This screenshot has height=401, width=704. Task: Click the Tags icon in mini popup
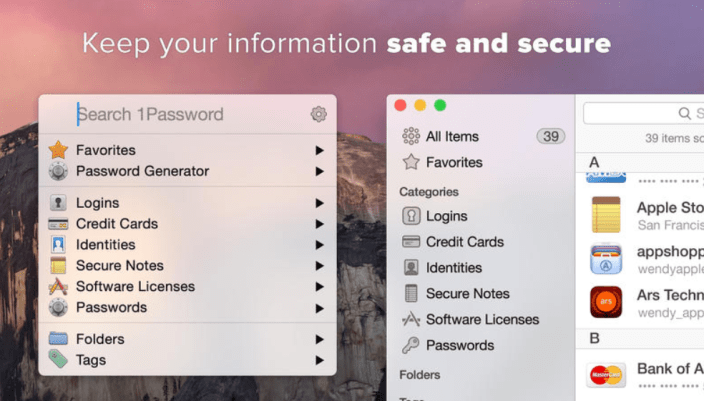click(58, 360)
